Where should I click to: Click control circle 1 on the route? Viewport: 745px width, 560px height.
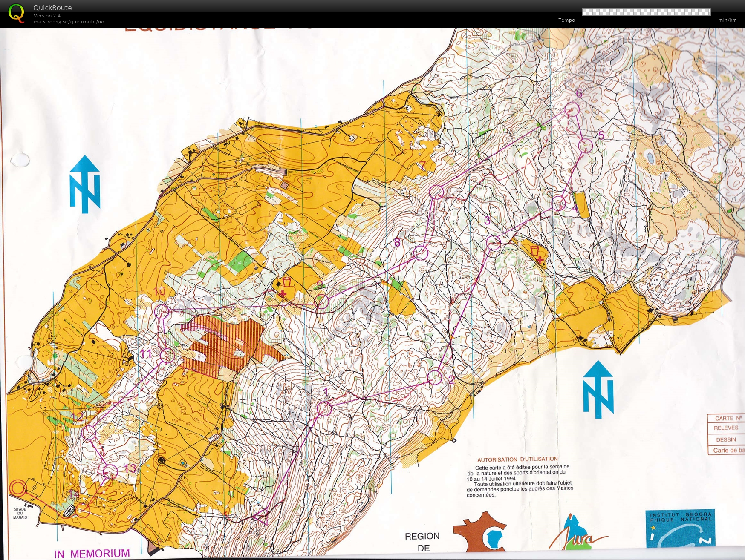[324, 408]
